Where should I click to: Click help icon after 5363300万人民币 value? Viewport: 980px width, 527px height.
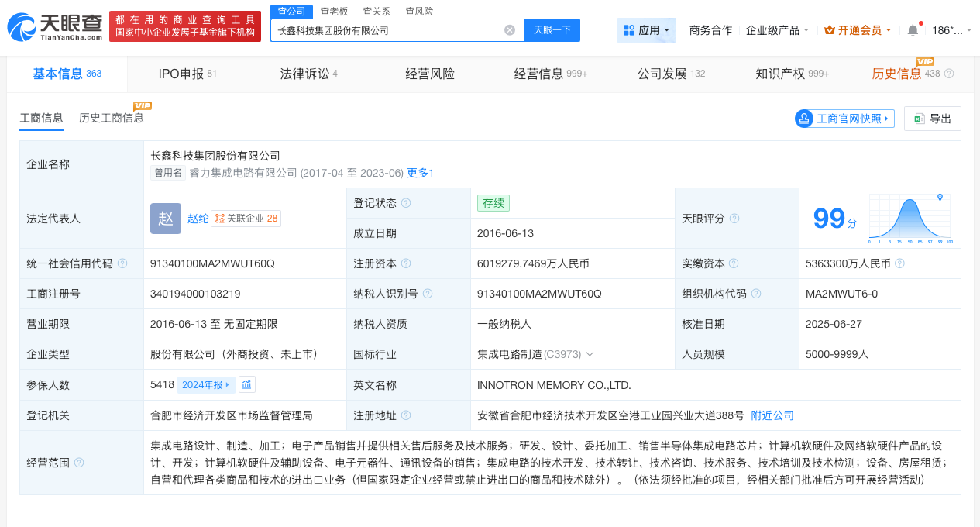click(x=899, y=263)
